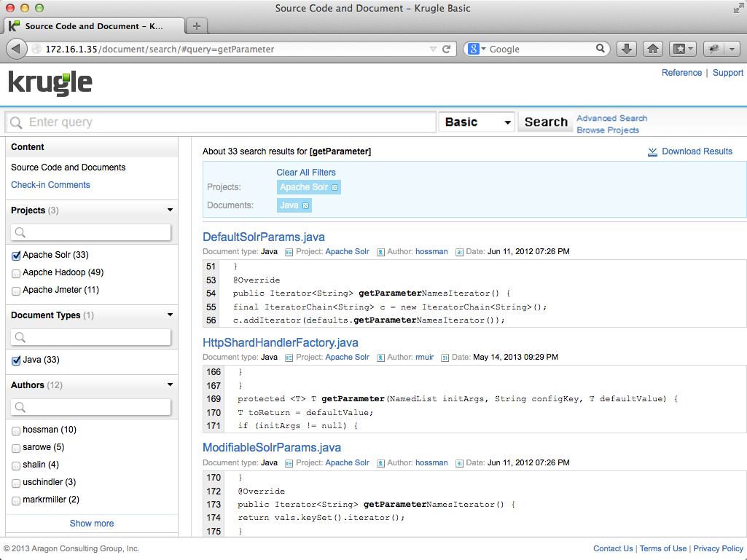Check uschindler author checkbox
The width and height of the screenshot is (747, 560).
[x=16, y=483]
